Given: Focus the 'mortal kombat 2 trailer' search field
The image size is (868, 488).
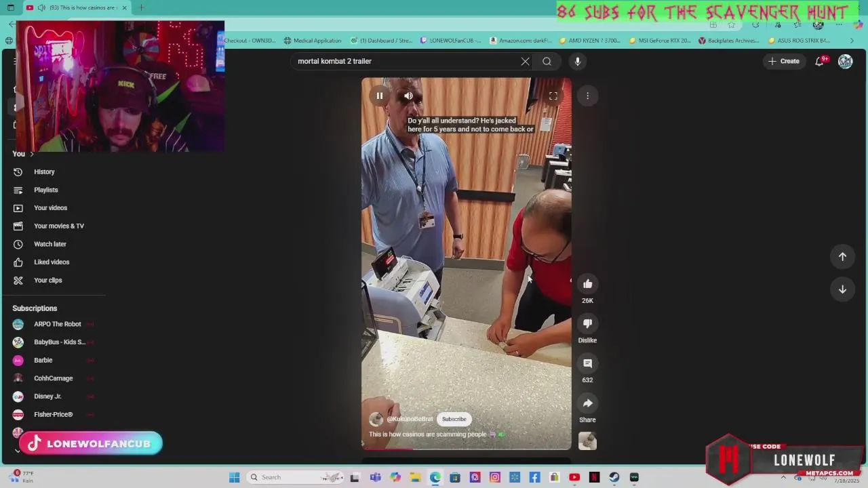Looking at the screenshot, I should click(406, 61).
